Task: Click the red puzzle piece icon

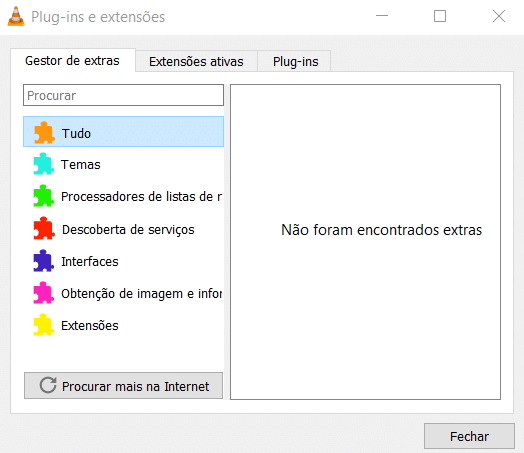Action: [44, 229]
